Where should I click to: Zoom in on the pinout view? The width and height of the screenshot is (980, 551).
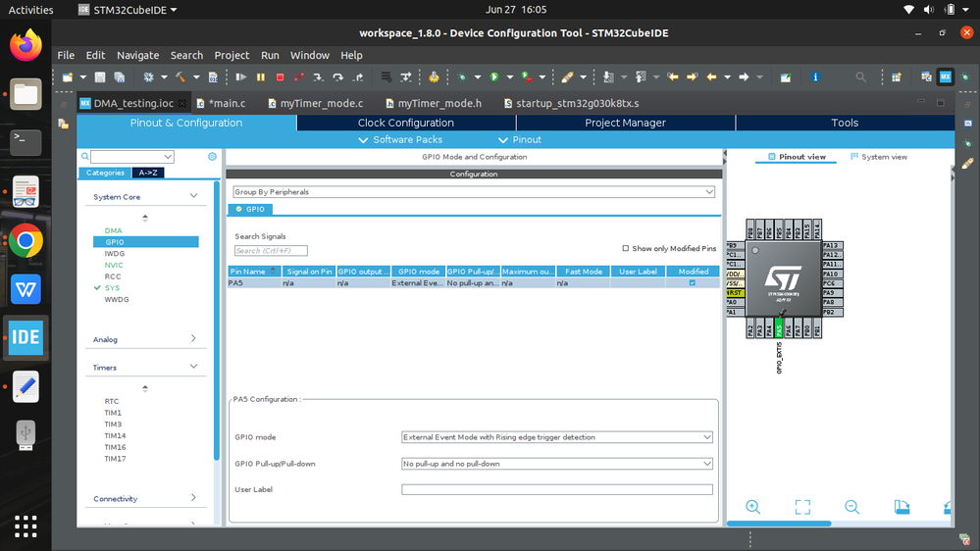[x=753, y=507]
